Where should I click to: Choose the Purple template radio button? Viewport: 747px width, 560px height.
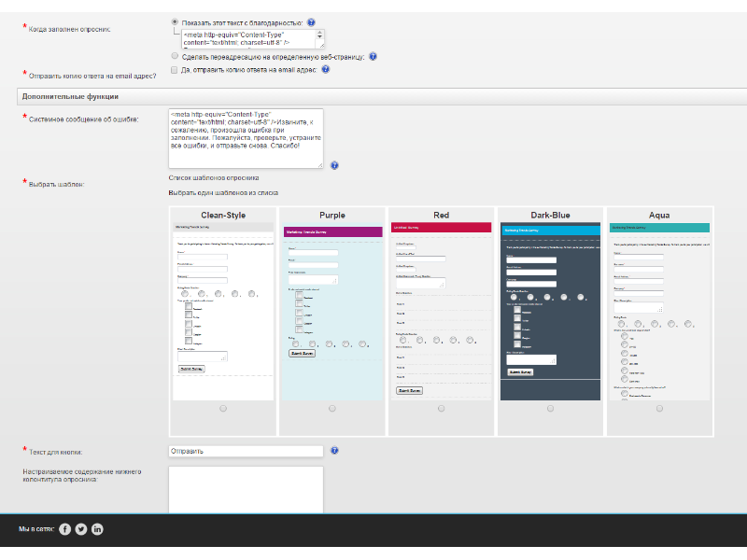tap(332, 409)
